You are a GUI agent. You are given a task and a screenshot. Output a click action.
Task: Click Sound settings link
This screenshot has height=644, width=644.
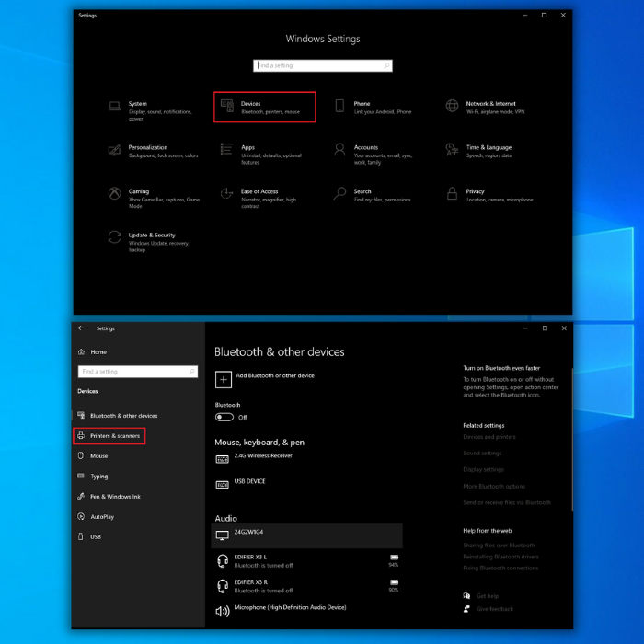click(482, 453)
